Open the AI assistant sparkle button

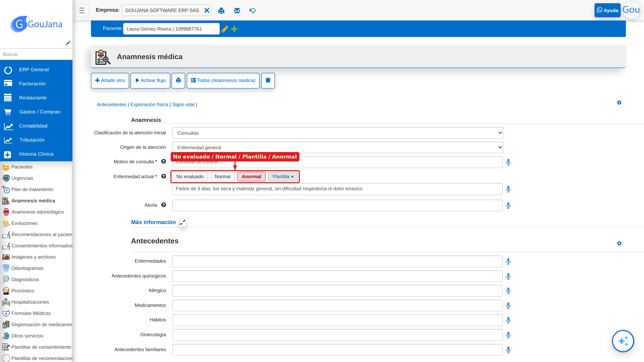(x=623, y=341)
